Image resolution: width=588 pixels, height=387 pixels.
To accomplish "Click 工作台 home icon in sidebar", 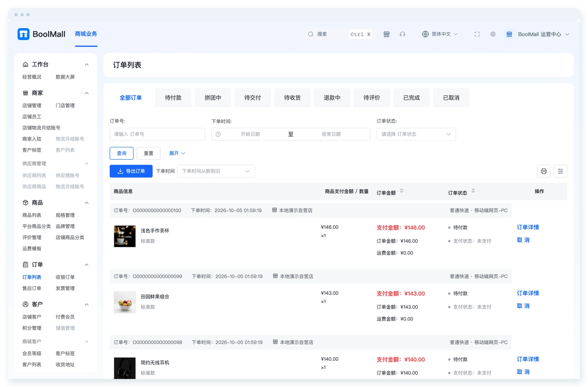I will (x=25, y=64).
